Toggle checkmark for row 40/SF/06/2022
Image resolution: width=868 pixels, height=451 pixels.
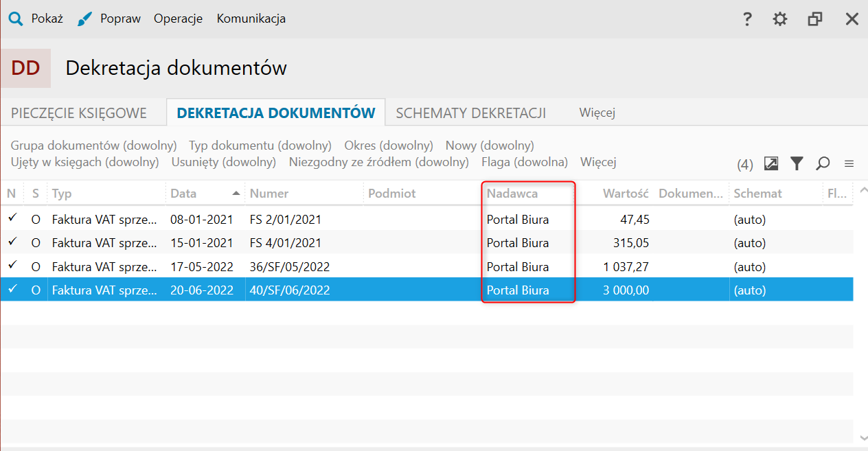[12, 290]
